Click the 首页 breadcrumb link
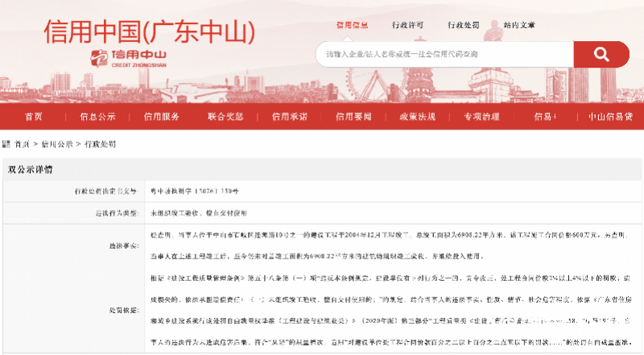The height and width of the screenshot is (355, 644). pyautogui.click(x=23, y=145)
